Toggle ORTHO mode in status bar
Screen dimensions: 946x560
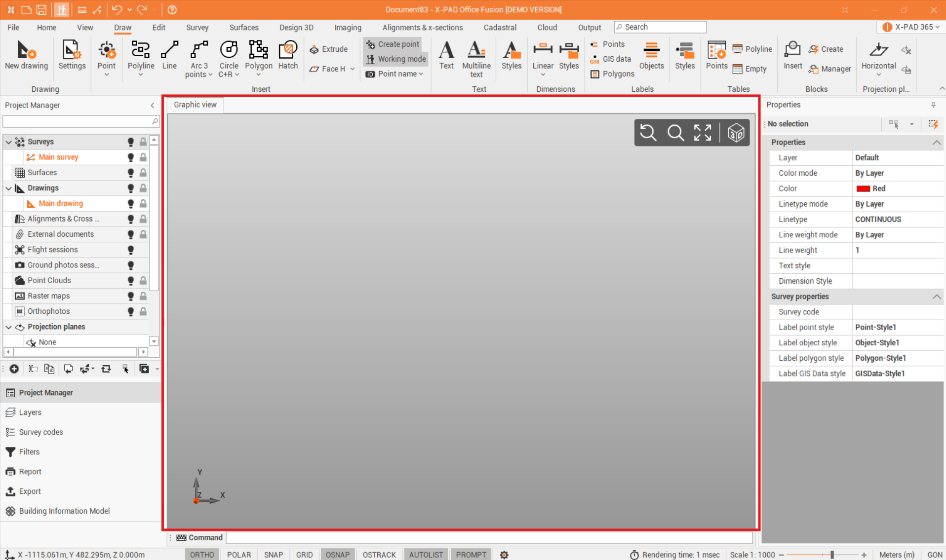pyautogui.click(x=202, y=555)
